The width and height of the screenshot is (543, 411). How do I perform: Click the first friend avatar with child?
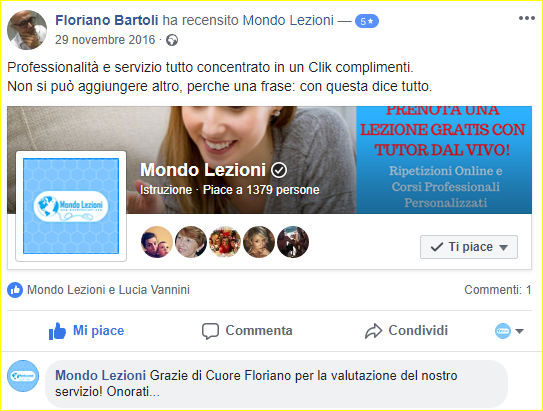tap(157, 242)
